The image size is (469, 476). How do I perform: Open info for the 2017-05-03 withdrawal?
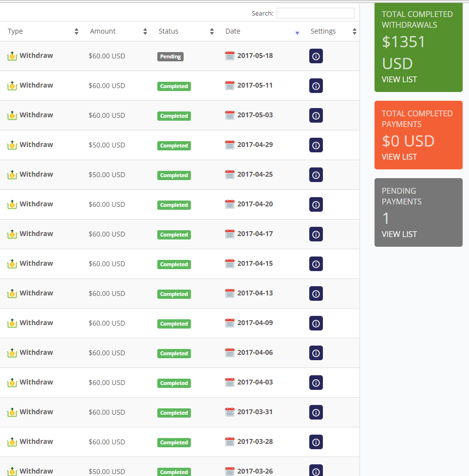[316, 116]
